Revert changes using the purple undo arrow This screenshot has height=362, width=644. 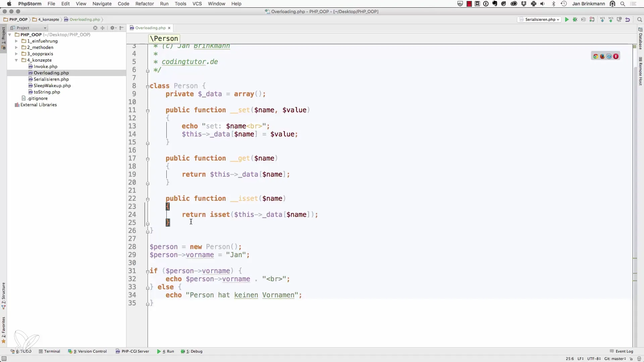(x=628, y=19)
